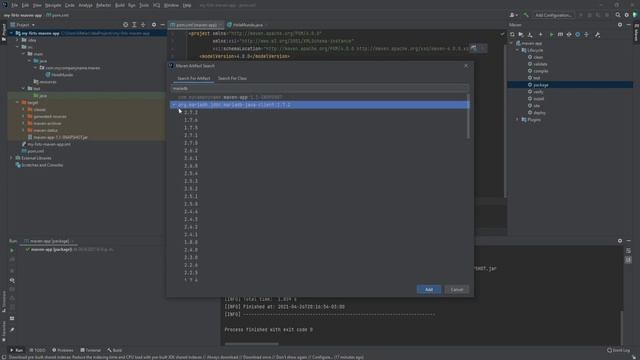Collapse the selected org.mariadb.jdbc artifact row
Image resolution: width=640 pixels, height=360 pixels.
click(x=174, y=105)
